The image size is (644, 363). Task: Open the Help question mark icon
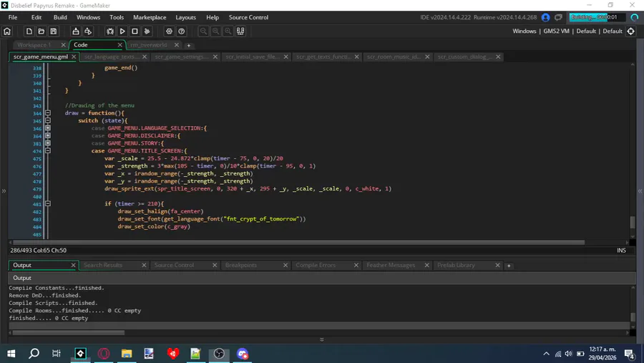pos(182,32)
